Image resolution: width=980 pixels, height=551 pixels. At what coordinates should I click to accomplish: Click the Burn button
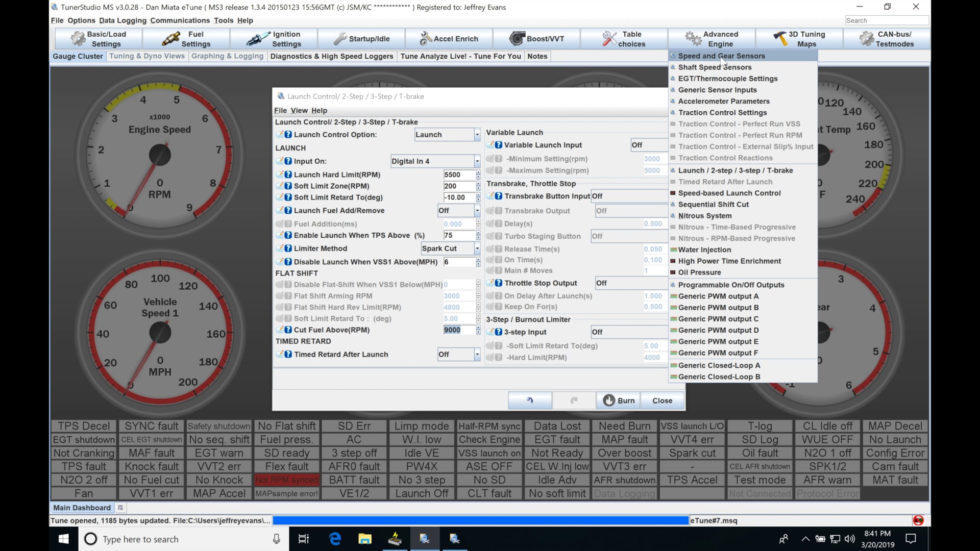pos(618,400)
